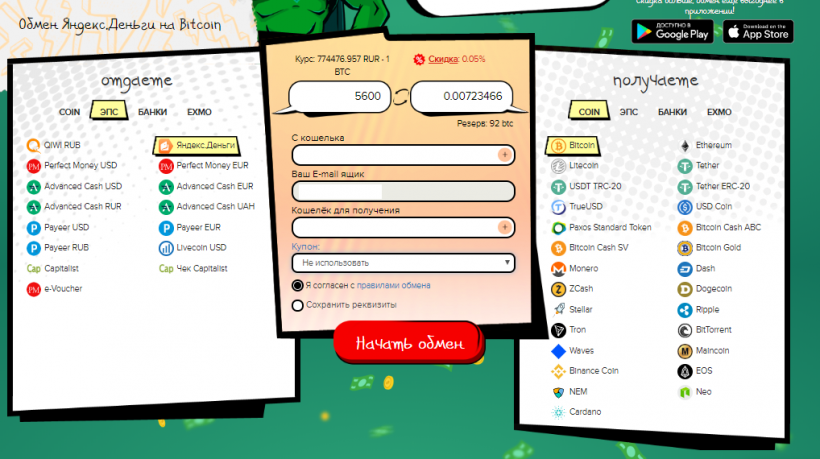The height and width of the screenshot is (459, 820).
Task: Choose Payeer USD icon
Action: pyautogui.click(x=33, y=228)
